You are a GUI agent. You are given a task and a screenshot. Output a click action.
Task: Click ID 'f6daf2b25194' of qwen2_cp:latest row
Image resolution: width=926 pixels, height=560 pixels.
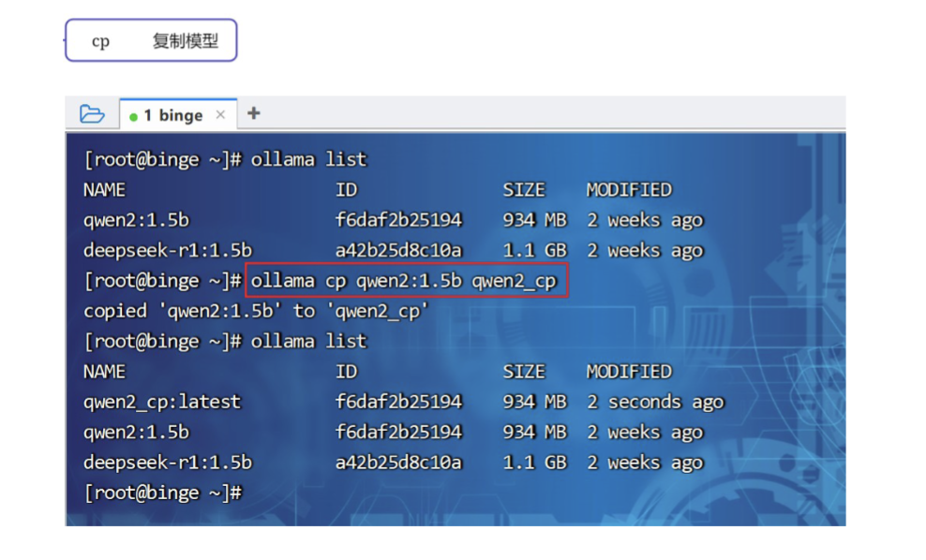[398, 402]
